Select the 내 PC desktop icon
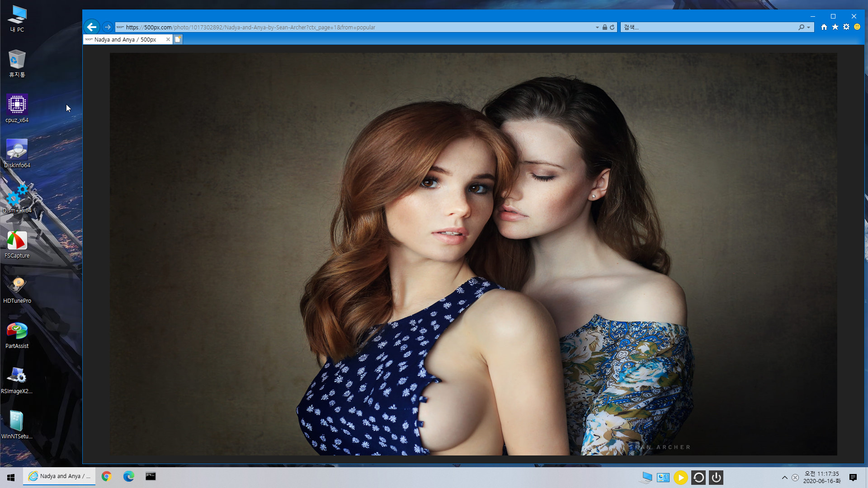Viewport: 868px width, 488px height. pos(17,19)
